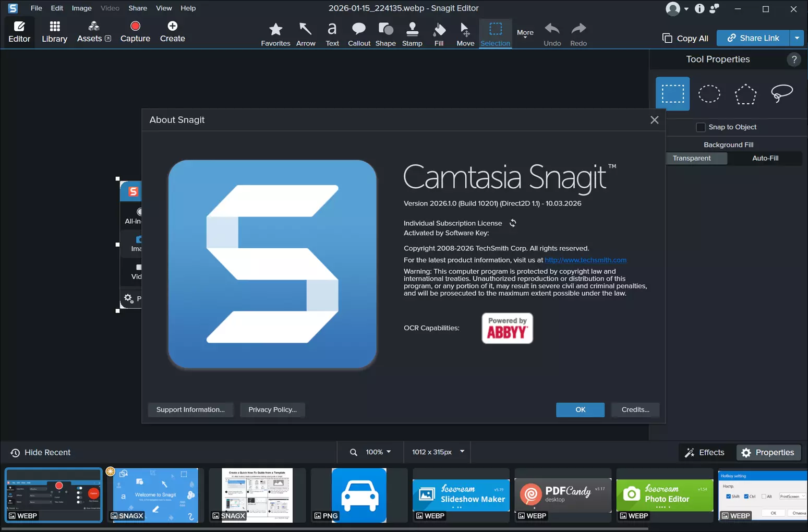
Task: Undo the last action
Action: coord(552,34)
